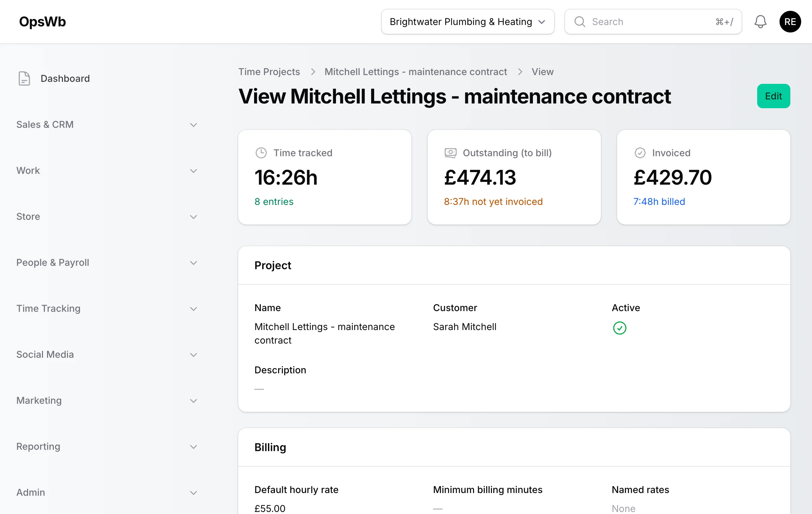Expand the Sales & CRM section
The height and width of the screenshot is (514, 812).
click(x=107, y=124)
